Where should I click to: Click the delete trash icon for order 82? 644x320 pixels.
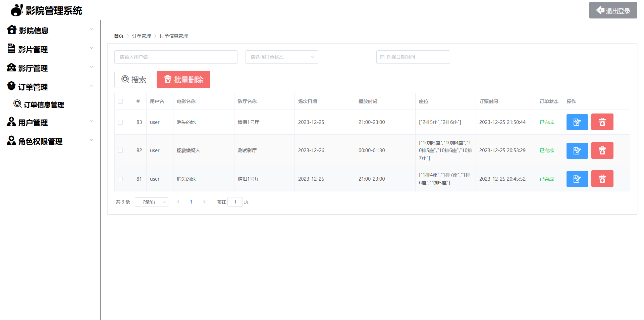click(602, 150)
